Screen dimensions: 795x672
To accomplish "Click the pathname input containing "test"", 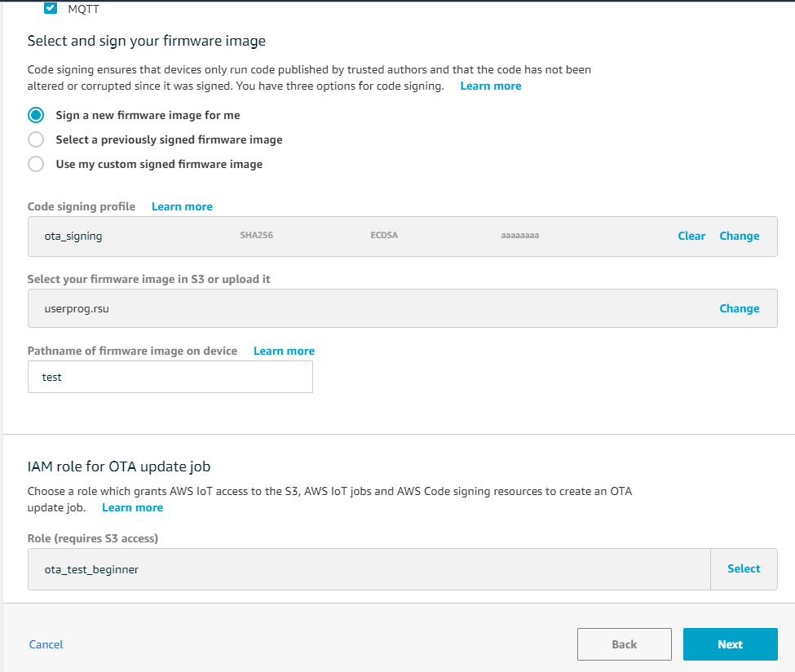I will (170, 376).
